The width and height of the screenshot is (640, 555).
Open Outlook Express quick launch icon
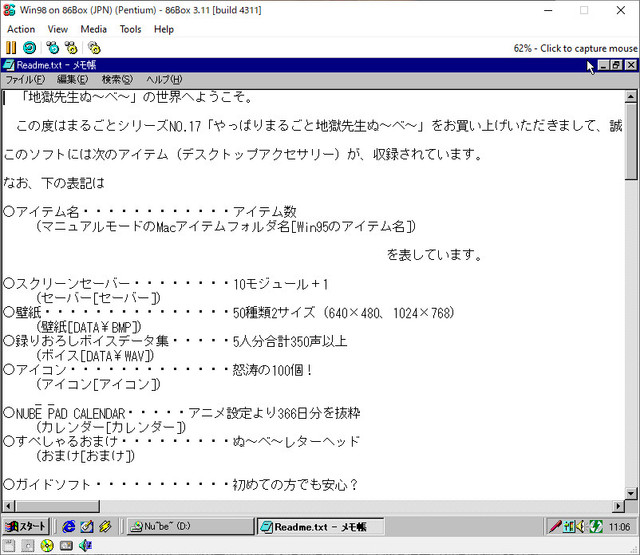(87, 526)
